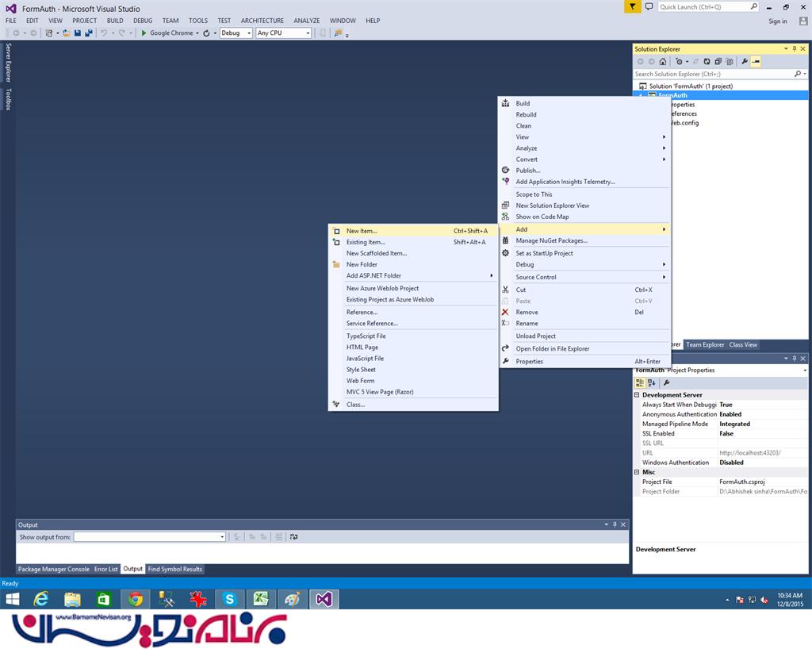Open the Server Explorer side tab
The width and height of the screenshot is (812, 649).
point(8,63)
